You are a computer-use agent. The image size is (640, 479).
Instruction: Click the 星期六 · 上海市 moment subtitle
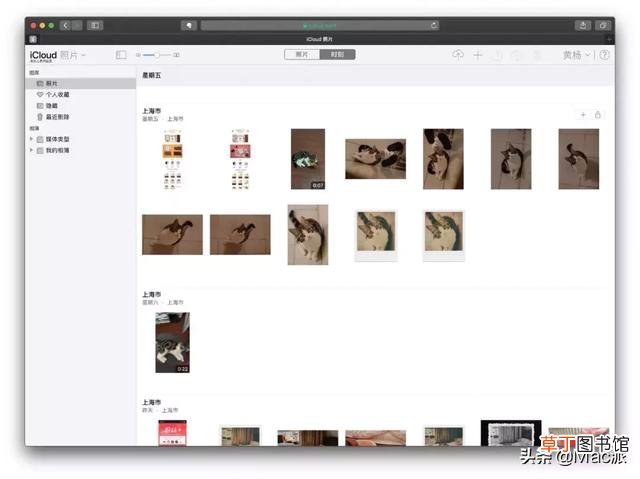click(x=163, y=302)
